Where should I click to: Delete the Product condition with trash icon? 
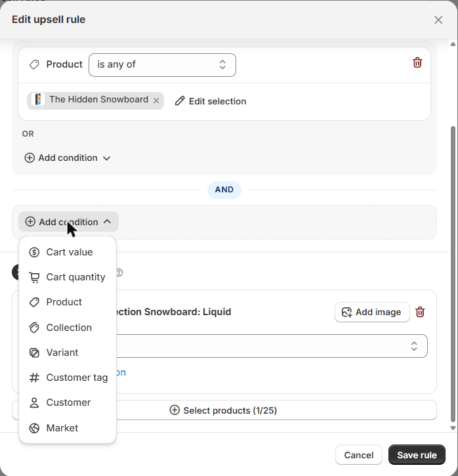tap(417, 62)
